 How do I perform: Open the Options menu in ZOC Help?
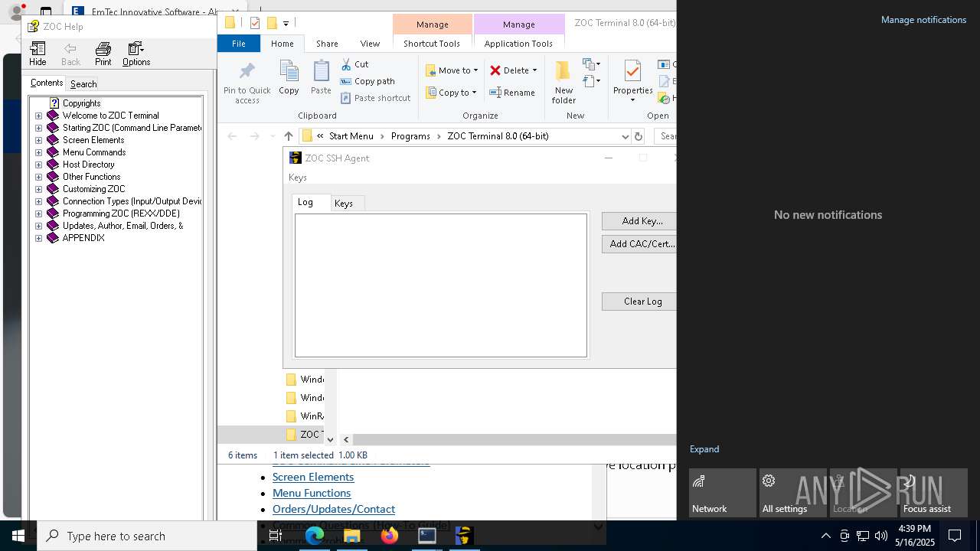click(x=136, y=54)
